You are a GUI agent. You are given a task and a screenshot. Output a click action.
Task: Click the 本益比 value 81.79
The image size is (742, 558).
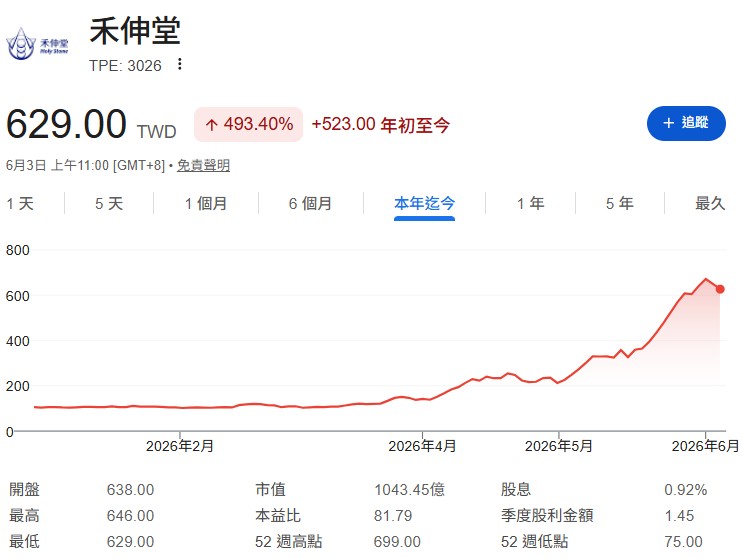[x=393, y=515]
